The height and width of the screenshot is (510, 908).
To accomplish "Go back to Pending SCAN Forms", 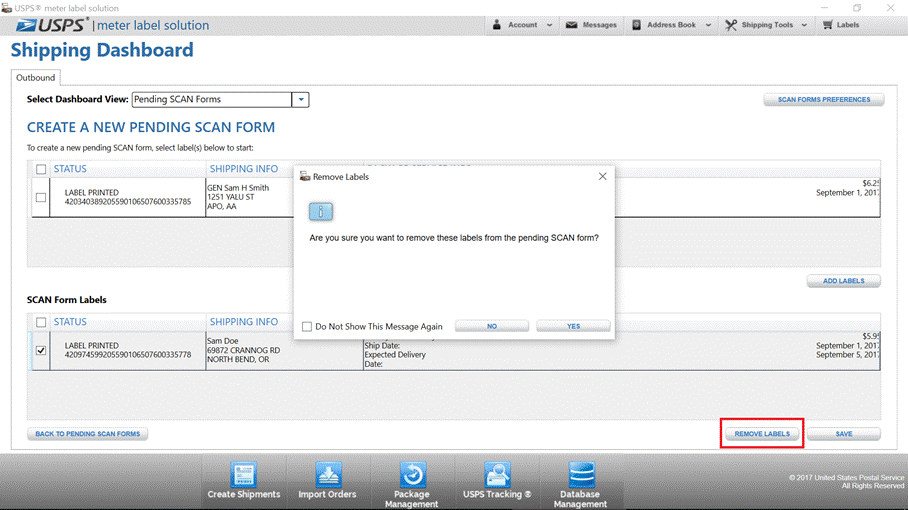I will point(87,434).
